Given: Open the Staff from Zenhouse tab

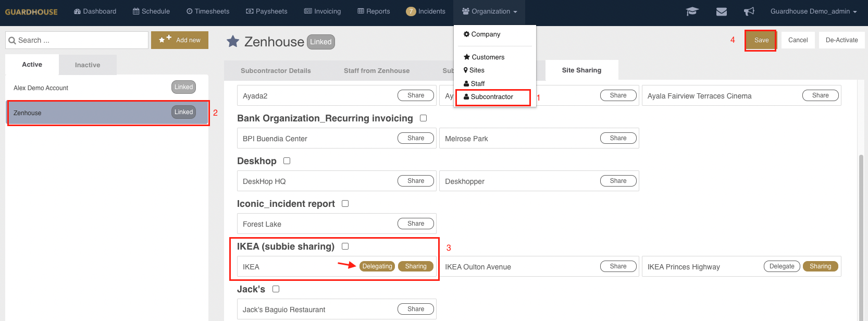Looking at the screenshot, I should point(377,71).
